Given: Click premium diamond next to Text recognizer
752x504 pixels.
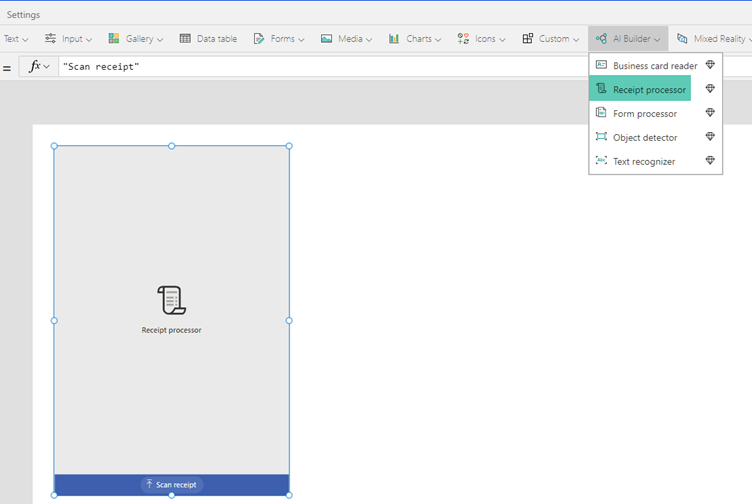Looking at the screenshot, I should [x=710, y=160].
